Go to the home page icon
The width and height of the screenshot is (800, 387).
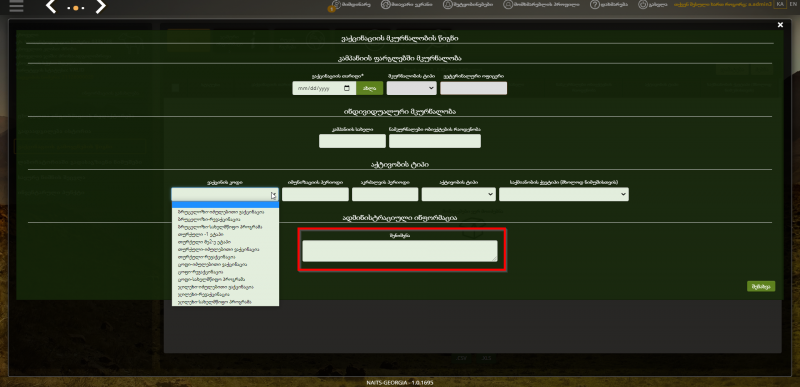tap(385, 5)
